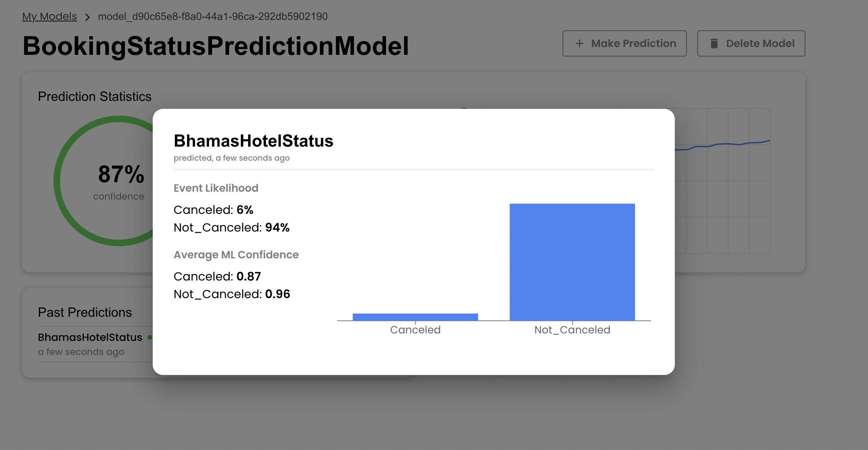Screen dimensions: 868x450
Task: Click the Not_Canceled axis label under chart
Action: click(572, 329)
